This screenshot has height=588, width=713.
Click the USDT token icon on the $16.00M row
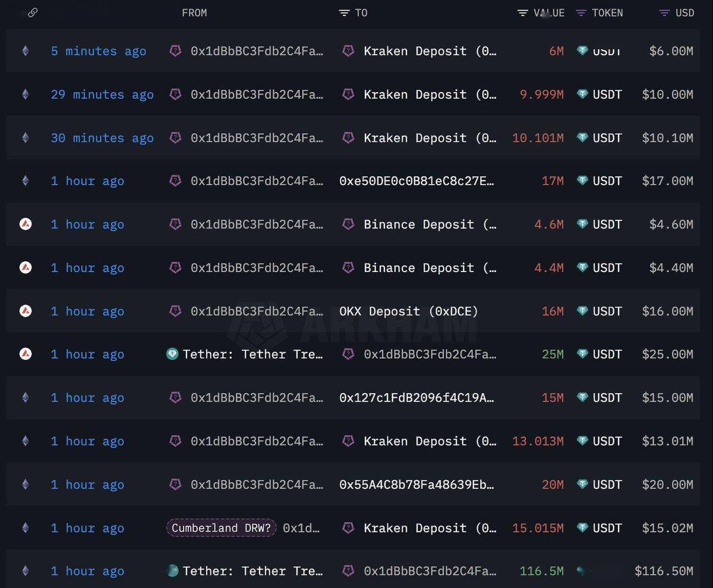582,311
